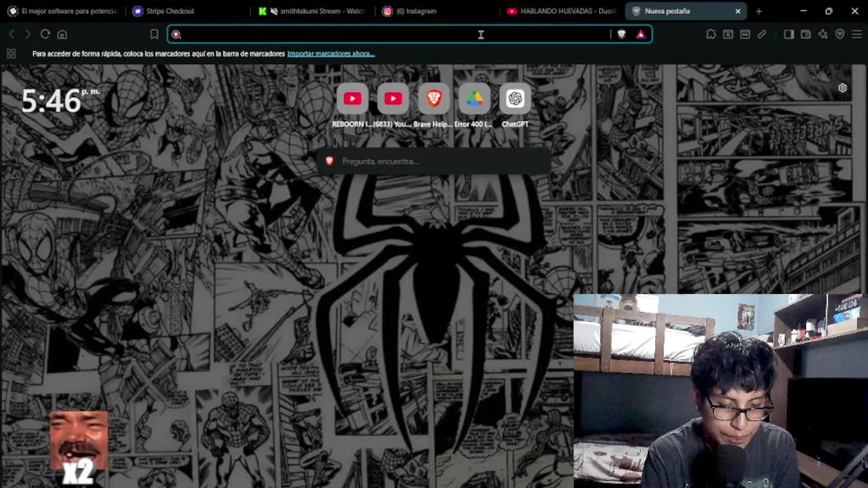Open a new tab with plus button
Viewport: 868px width, 488px height.
click(758, 12)
